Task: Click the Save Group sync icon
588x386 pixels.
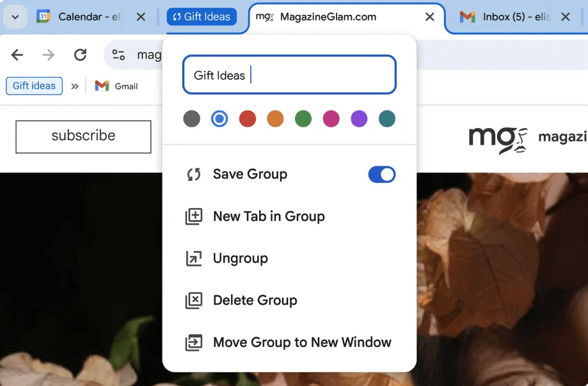Action: point(194,174)
